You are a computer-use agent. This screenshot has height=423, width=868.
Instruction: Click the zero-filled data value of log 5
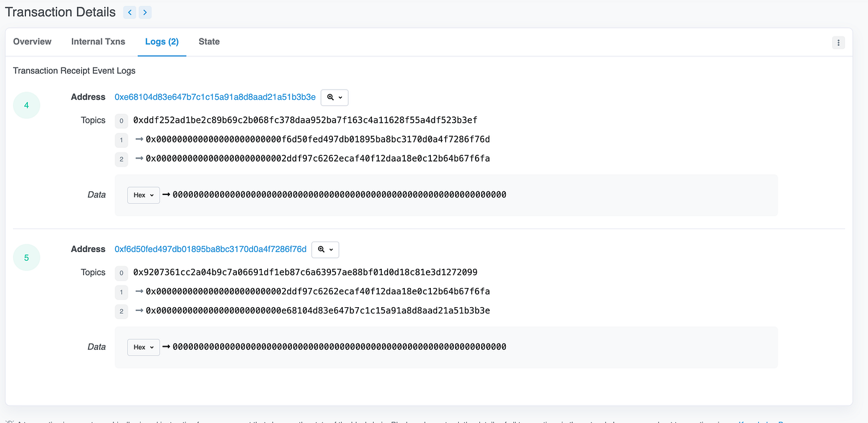pyautogui.click(x=339, y=346)
